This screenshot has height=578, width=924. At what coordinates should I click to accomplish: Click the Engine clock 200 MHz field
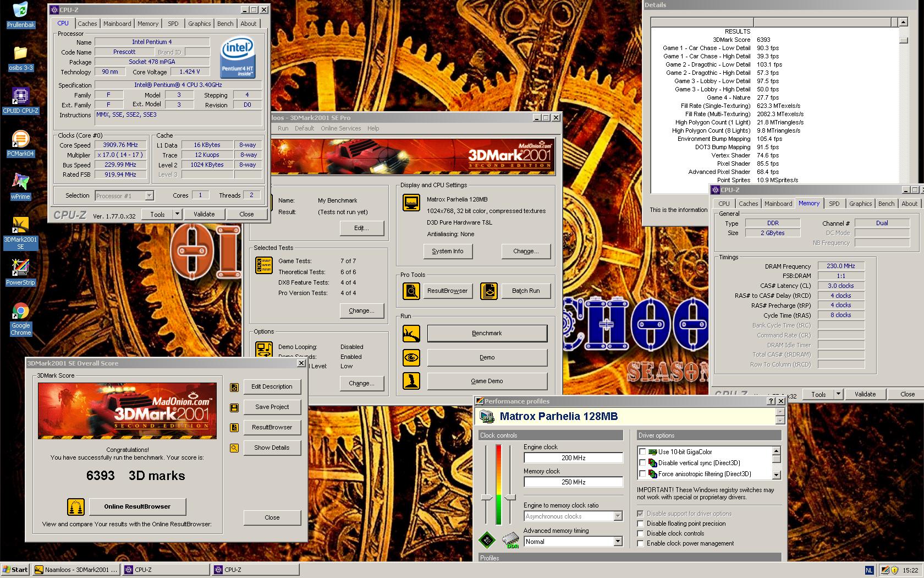(573, 458)
